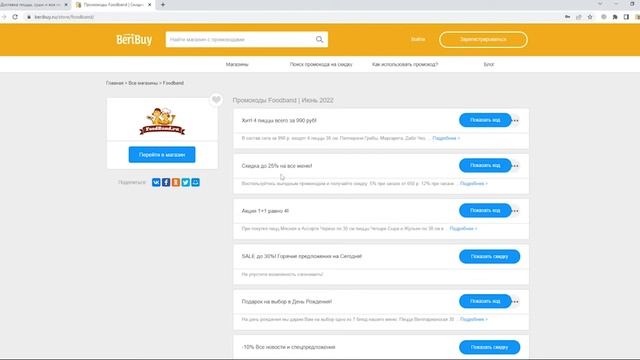The image size is (640, 360).
Task: Open three-dot menu of the 4 pizzas offer
Action: click(516, 120)
